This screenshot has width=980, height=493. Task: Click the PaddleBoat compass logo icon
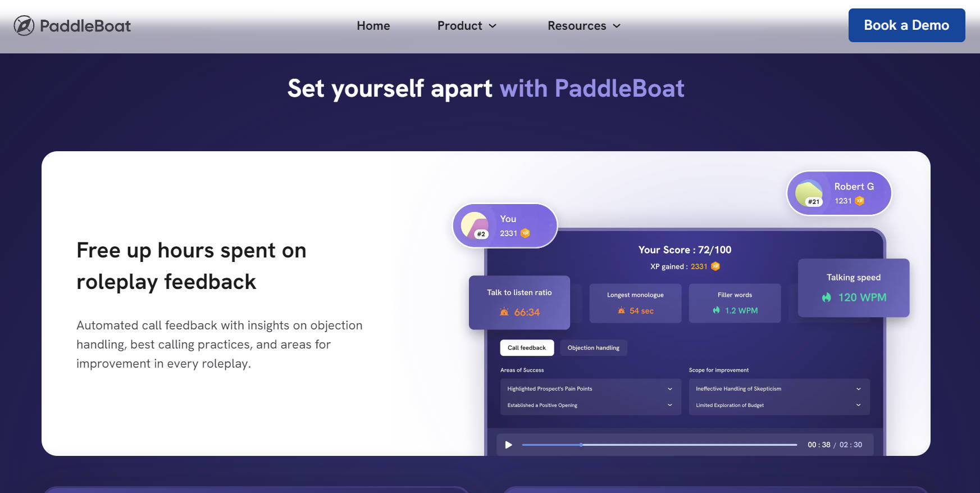pos(24,25)
